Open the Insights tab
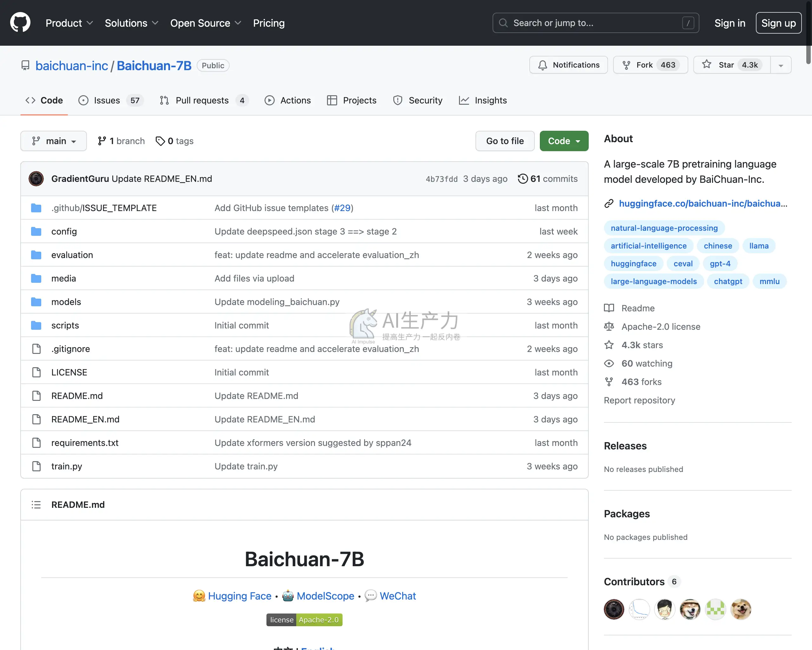This screenshot has height=650, width=812. [483, 100]
